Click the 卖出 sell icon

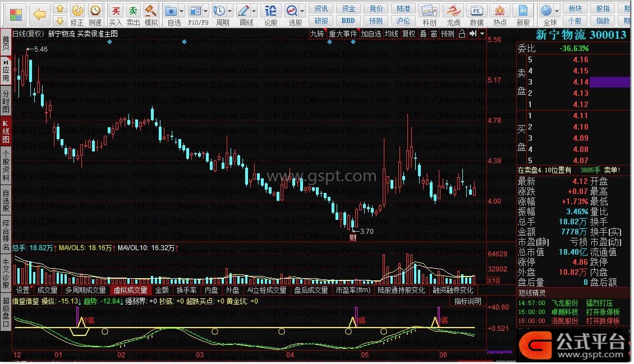[x=133, y=15]
